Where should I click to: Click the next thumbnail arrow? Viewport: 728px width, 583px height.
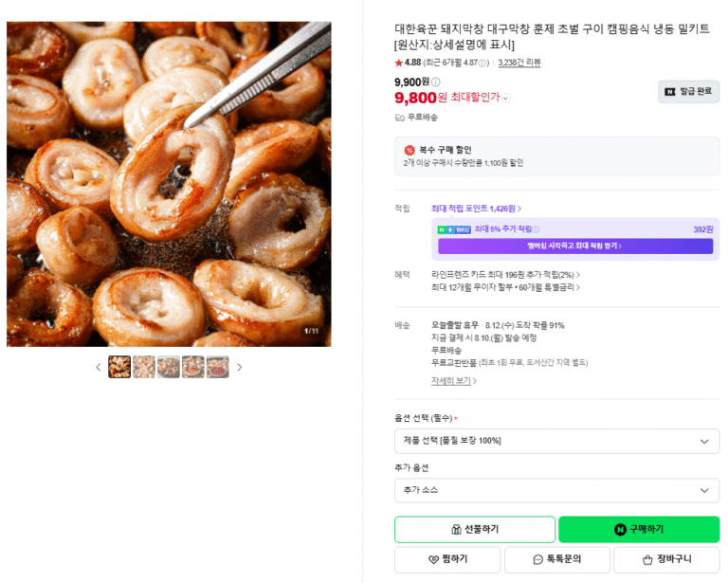239,367
